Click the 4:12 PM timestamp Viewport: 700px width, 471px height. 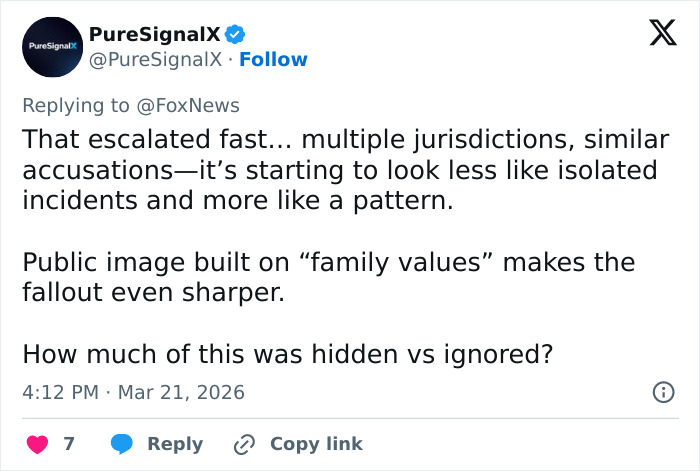coord(59,393)
